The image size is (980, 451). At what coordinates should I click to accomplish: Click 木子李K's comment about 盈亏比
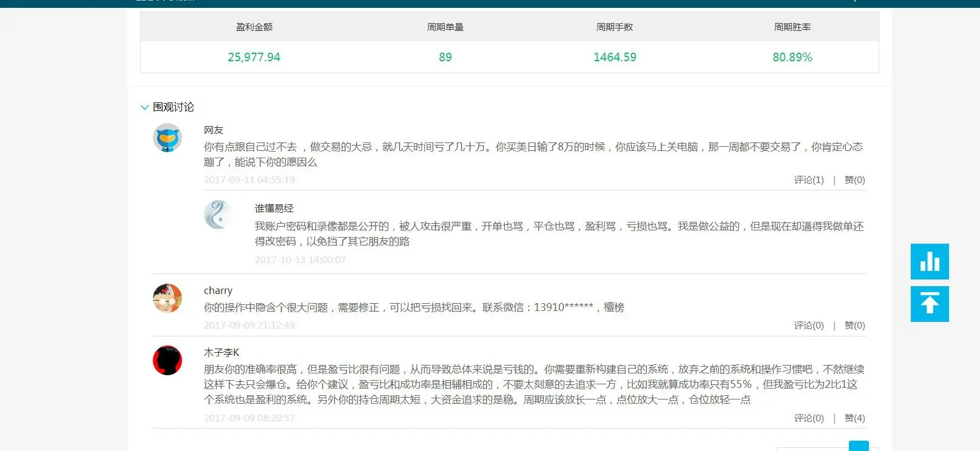click(534, 384)
